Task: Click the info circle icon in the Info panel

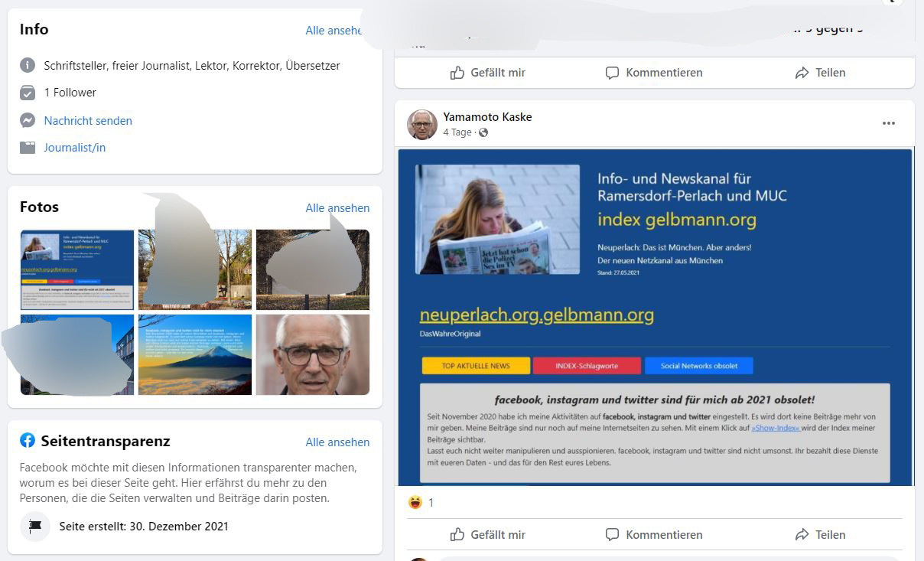Action: (x=28, y=65)
